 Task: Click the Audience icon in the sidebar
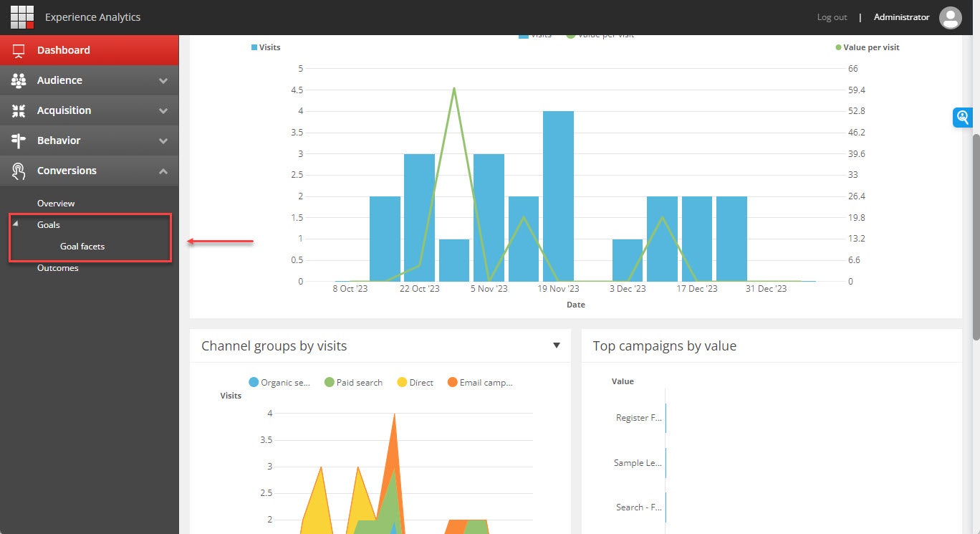pyautogui.click(x=19, y=80)
